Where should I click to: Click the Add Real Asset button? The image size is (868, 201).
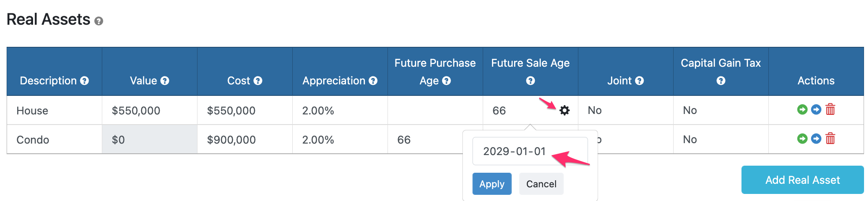(802, 180)
